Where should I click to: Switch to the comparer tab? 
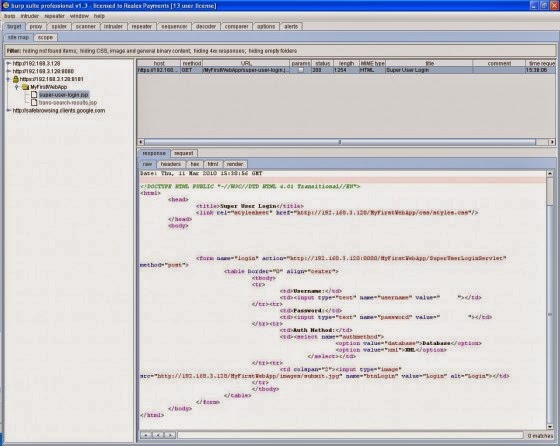(x=236, y=26)
